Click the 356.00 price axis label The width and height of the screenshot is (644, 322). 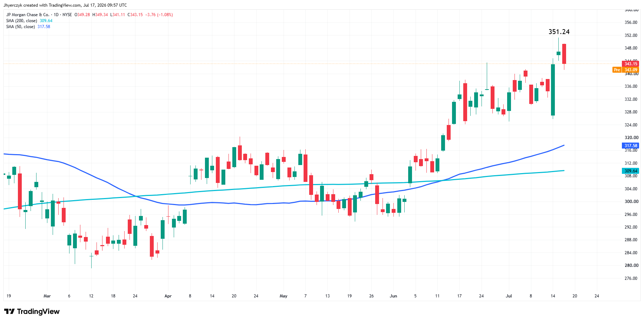pyautogui.click(x=631, y=22)
